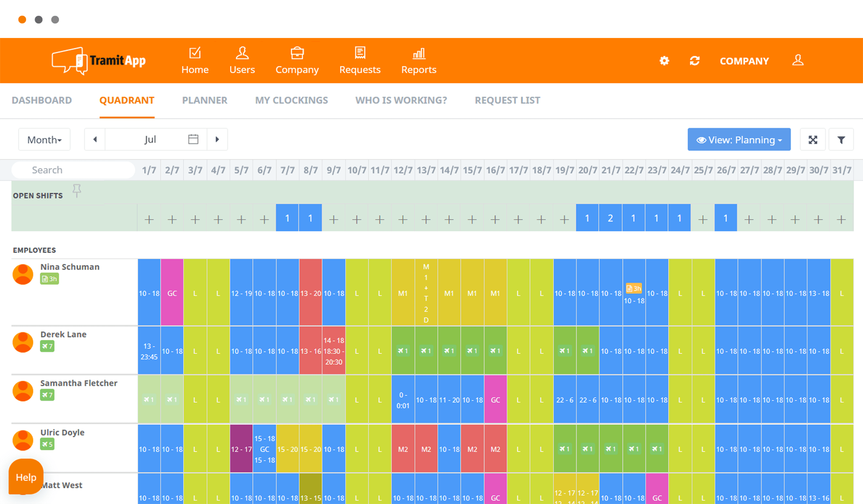Click the sync/refresh icon
The image size is (863, 504).
tap(695, 61)
